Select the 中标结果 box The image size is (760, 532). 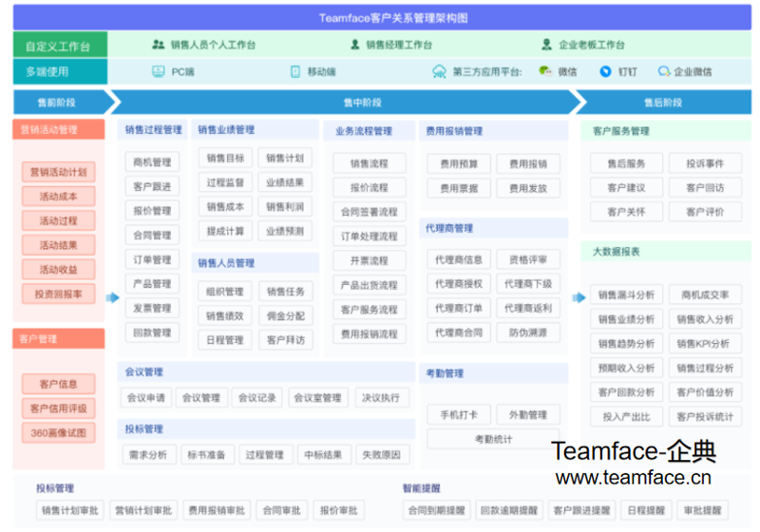coord(323,454)
